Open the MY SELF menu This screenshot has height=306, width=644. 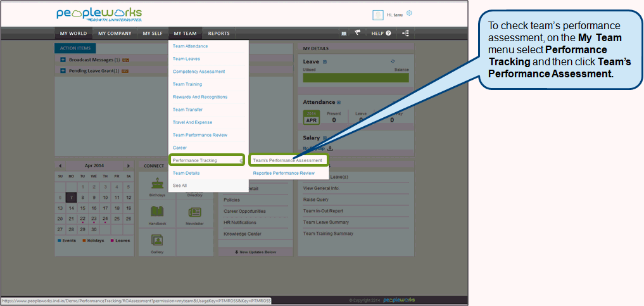153,34
